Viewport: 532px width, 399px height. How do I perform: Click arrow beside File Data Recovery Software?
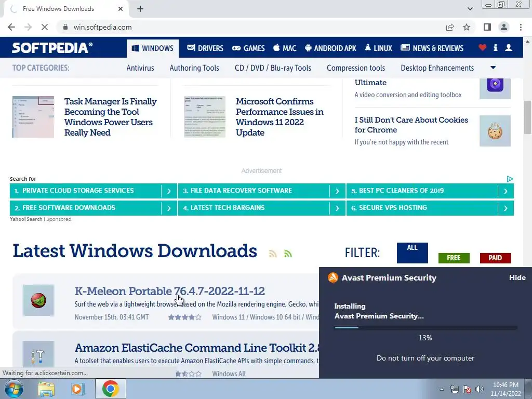(x=337, y=191)
